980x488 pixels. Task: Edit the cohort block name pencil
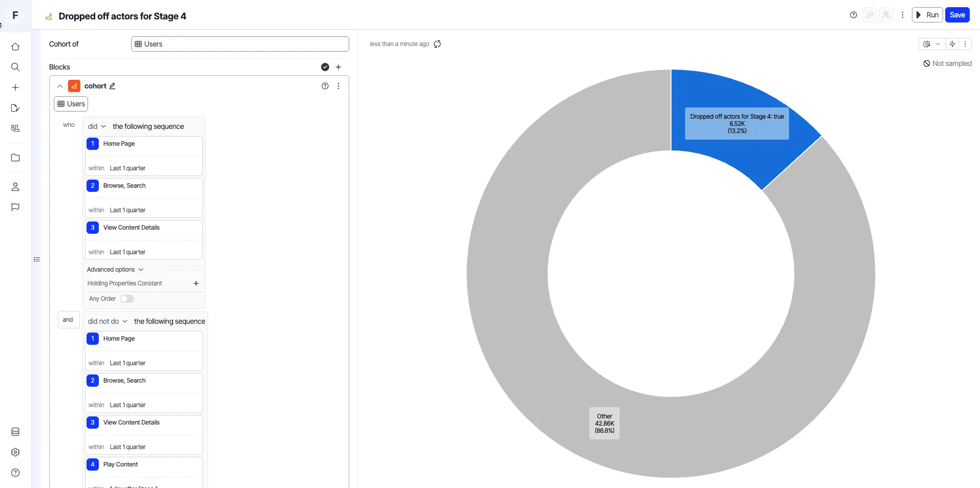tap(113, 86)
